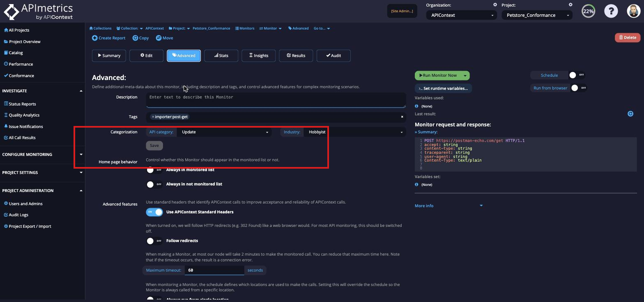This screenshot has width=644, height=302.
Task: Enable Always in not monitored list
Action: [154, 184]
